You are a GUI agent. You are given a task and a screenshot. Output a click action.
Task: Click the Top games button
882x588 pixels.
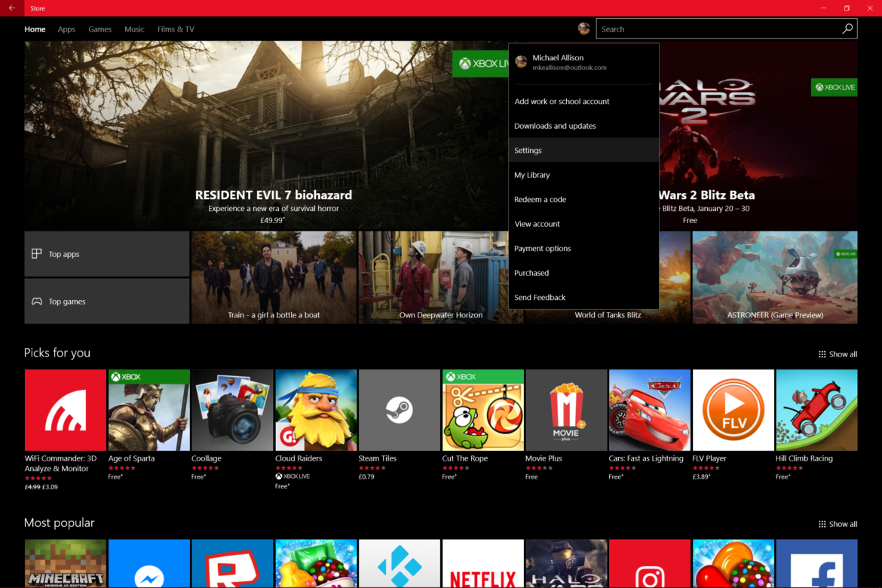[106, 302]
